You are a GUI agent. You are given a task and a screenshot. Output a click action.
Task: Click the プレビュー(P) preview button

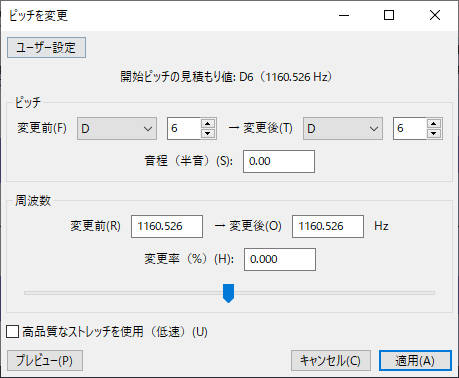(45, 361)
